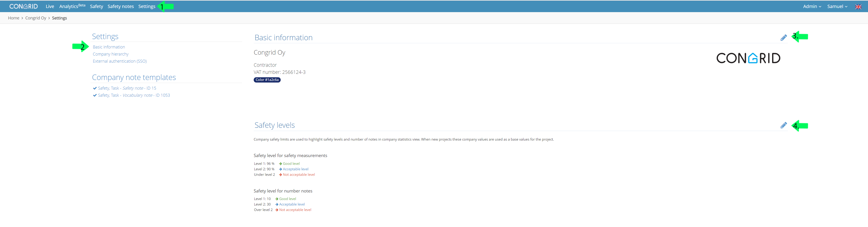Navigate to Home breadcrumb
The image size is (868, 227).
click(x=13, y=18)
